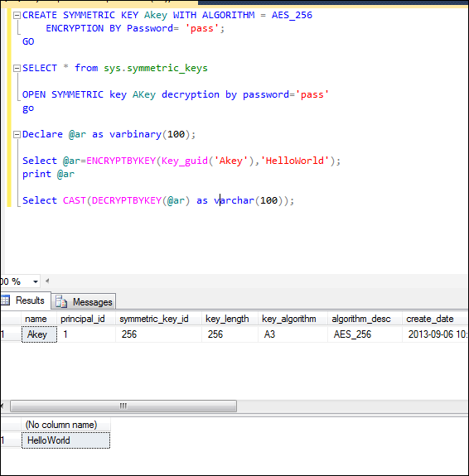The image size is (469, 476).
Task: Click the key_length value 256 cell
Action: [230, 334]
